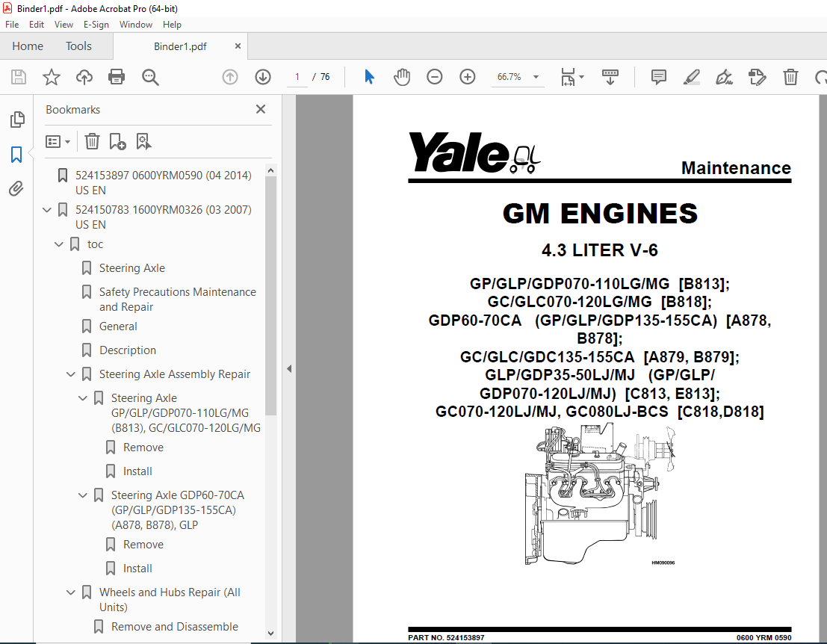Find current bookmark icon
This screenshot has width=827, height=644.
pyautogui.click(x=143, y=141)
